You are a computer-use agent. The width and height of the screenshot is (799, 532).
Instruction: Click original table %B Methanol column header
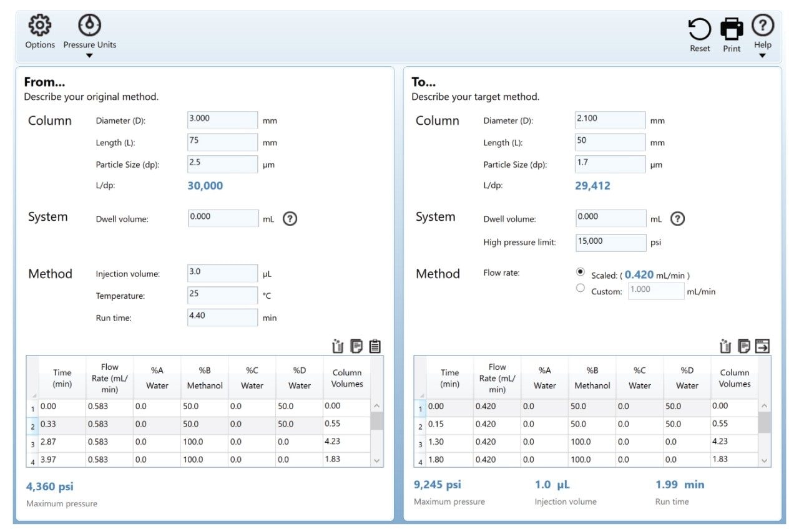[204, 378]
